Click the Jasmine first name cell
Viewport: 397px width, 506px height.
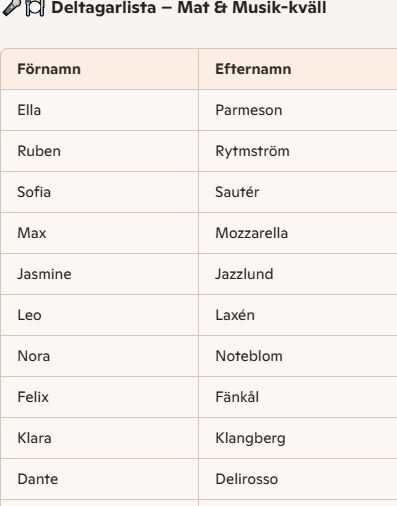click(x=99, y=274)
